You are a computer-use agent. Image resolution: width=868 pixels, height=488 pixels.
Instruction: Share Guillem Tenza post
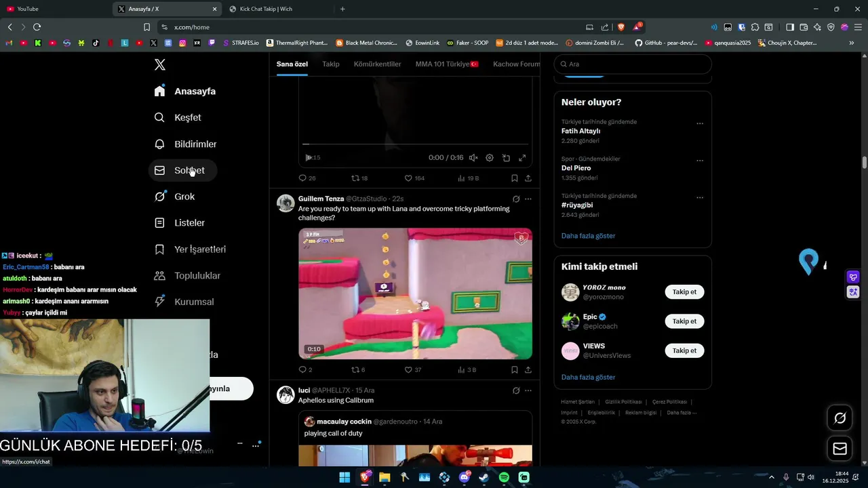coord(528,370)
